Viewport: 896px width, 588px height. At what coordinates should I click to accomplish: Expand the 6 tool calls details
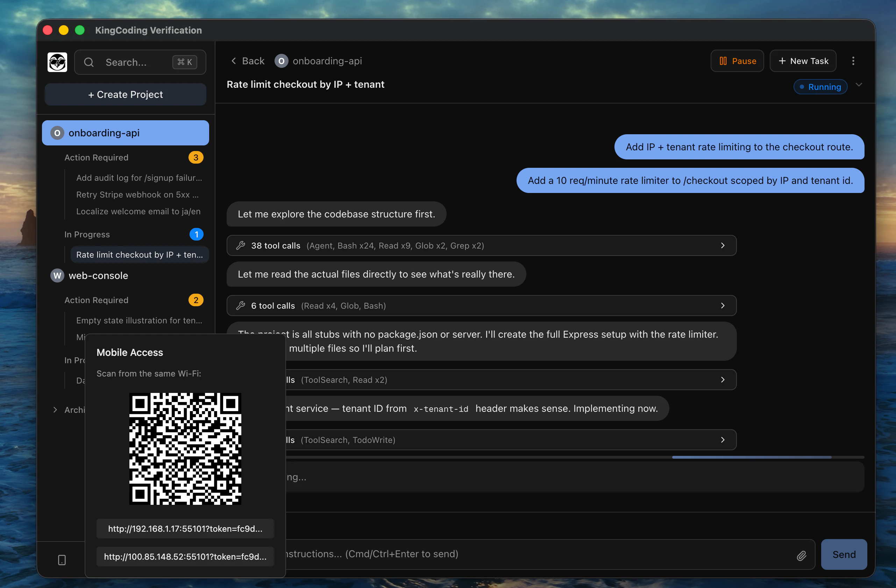tap(723, 306)
